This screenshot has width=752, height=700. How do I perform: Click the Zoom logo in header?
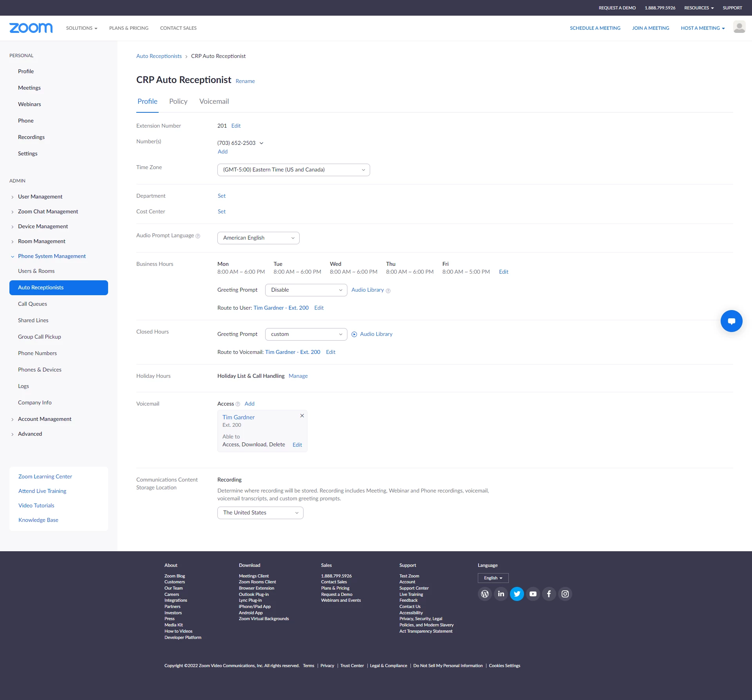coord(31,28)
